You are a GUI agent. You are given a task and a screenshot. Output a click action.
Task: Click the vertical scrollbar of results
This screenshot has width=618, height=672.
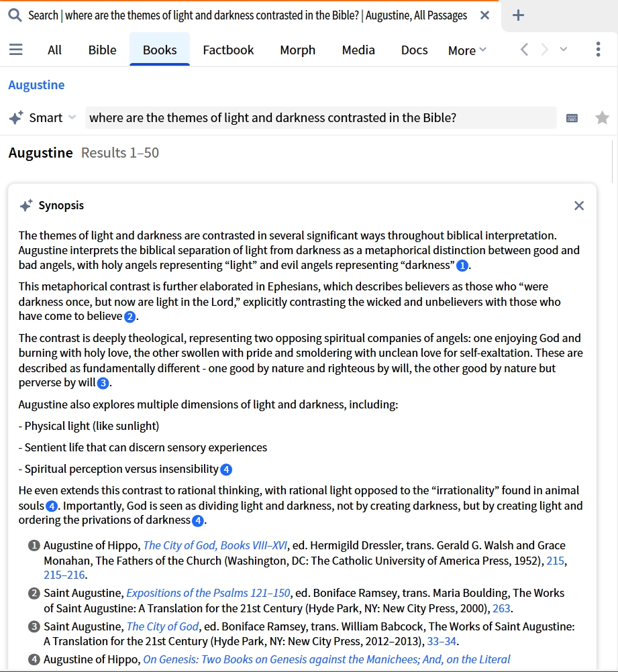(613, 162)
